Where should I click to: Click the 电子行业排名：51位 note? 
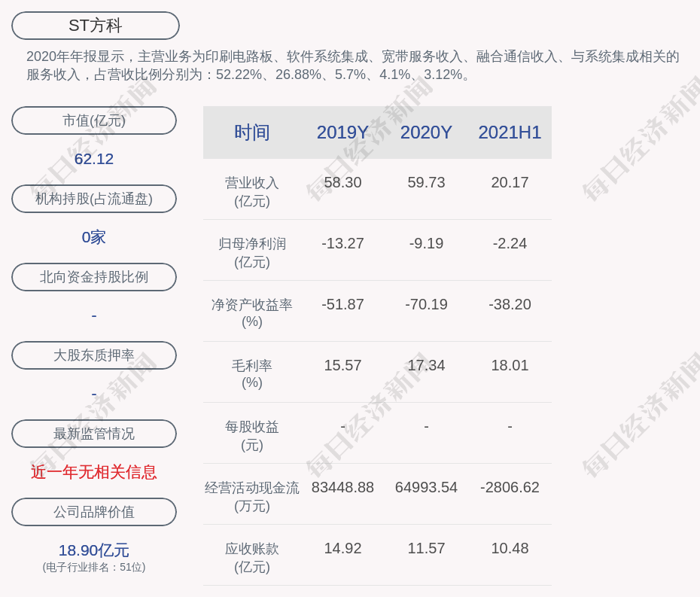[x=94, y=567]
